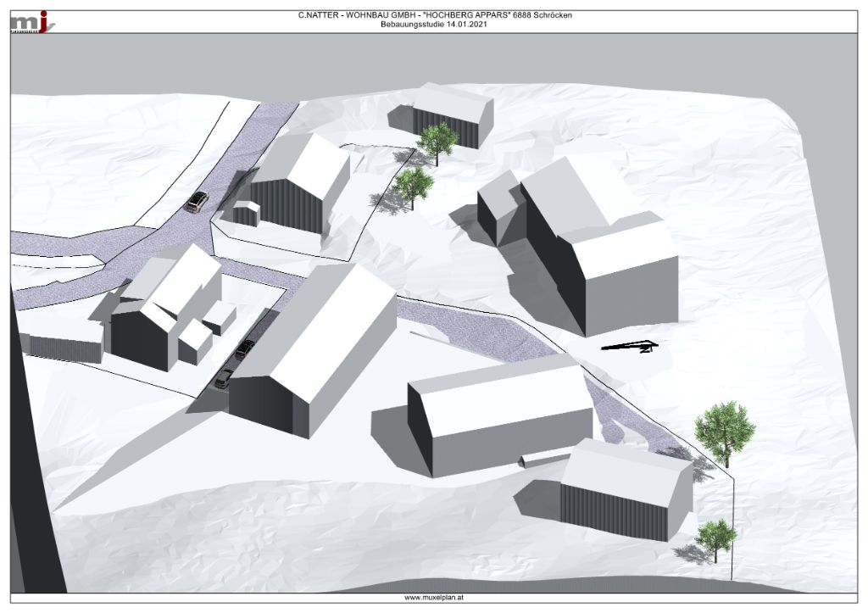
Task: Click the black north arrow symbol
Action: coord(629,345)
